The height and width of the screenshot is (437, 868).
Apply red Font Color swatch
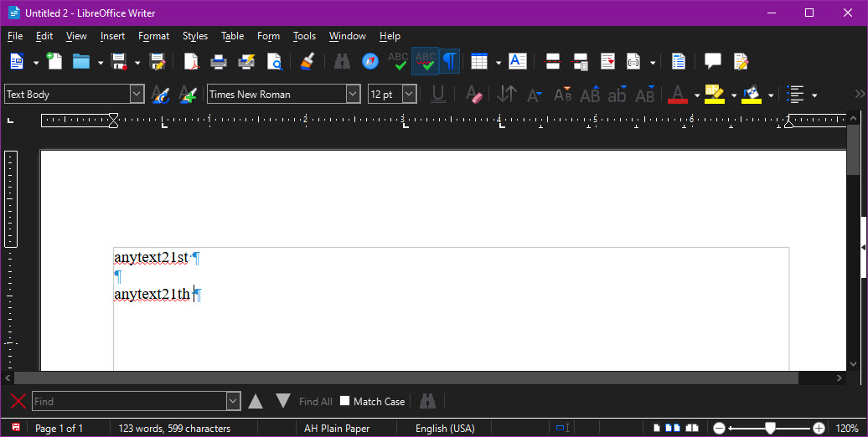coord(678,95)
